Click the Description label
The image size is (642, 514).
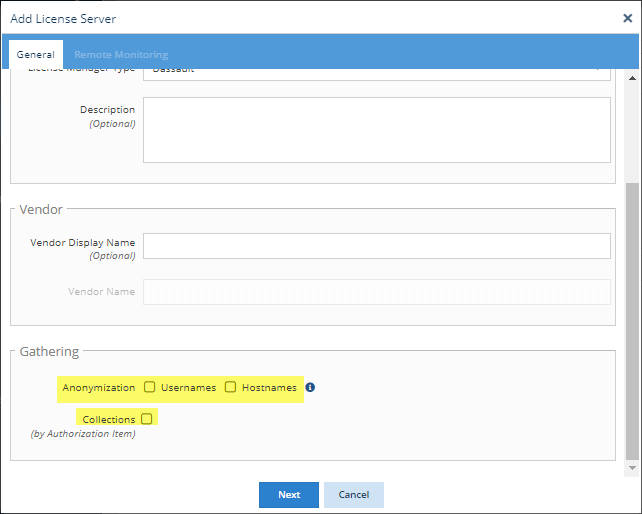point(108,110)
